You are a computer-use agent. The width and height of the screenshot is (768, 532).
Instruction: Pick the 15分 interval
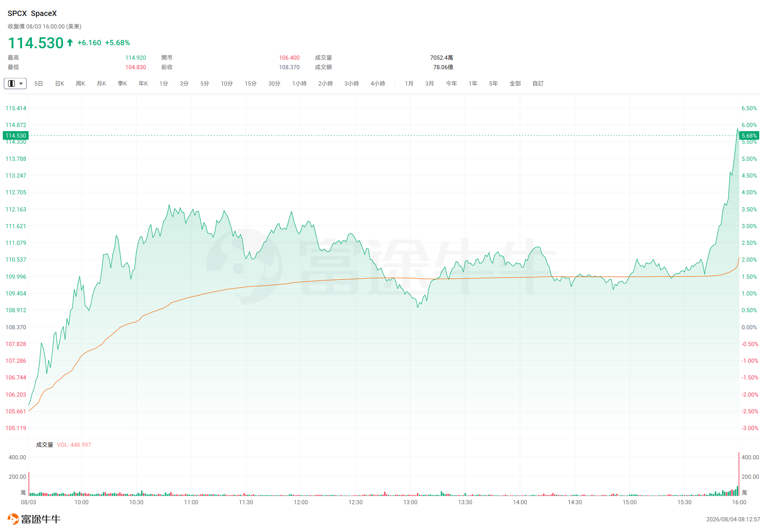coord(250,84)
